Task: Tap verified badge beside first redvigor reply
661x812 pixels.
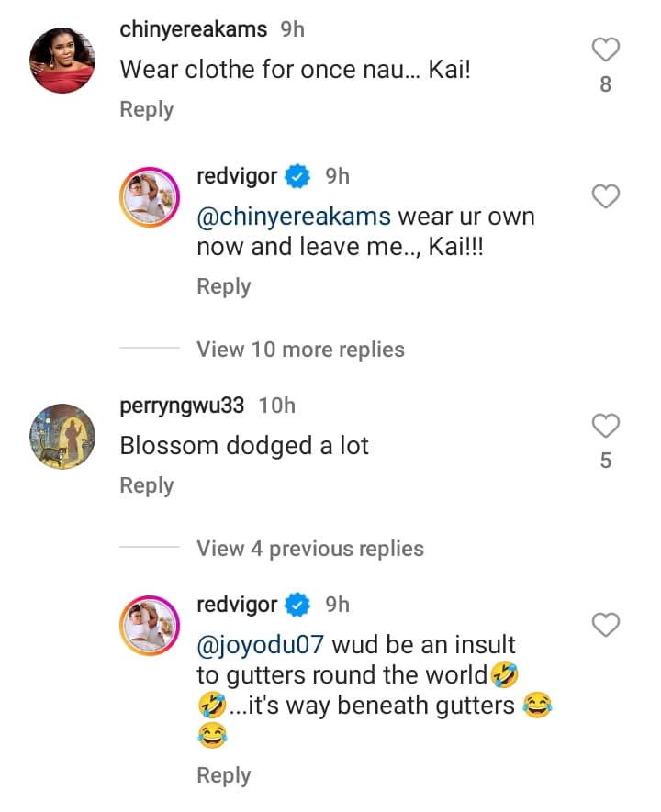Action: pos(298,176)
